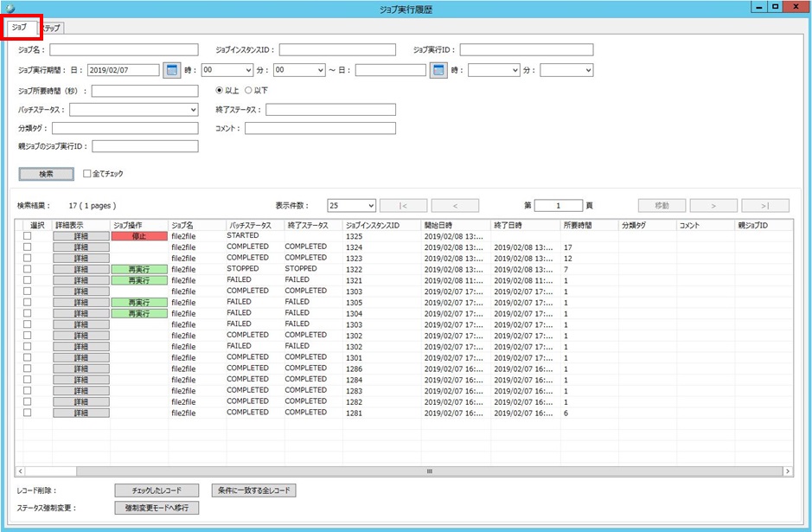Open the end date calendar picker
Image resolution: width=812 pixels, height=532 pixels.
click(438, 70)
